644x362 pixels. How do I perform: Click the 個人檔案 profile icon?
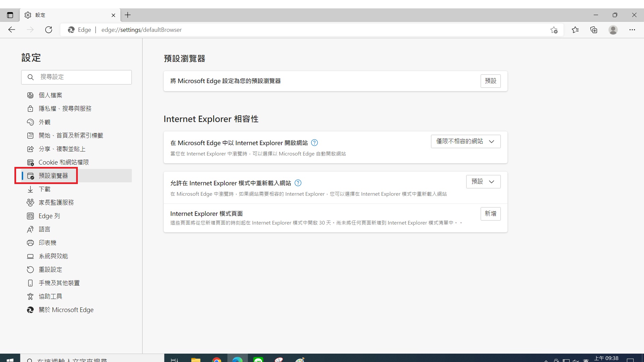(x=30, y=95)
